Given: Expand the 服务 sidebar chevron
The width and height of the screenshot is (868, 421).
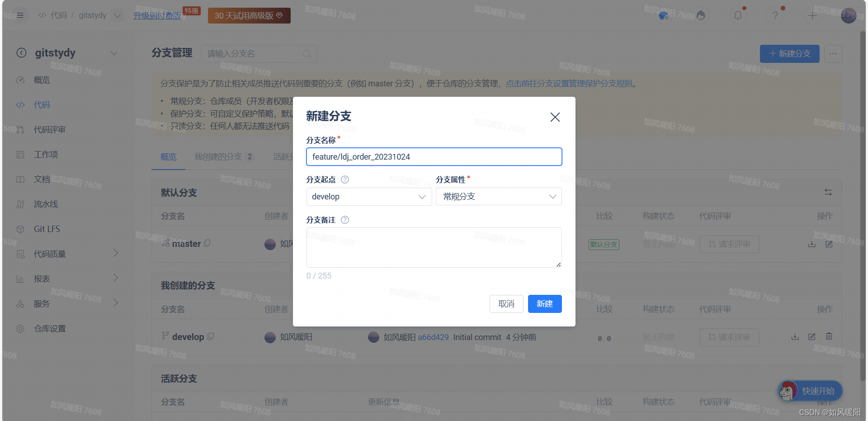Looking at the screenshot, I should [116, 303].
